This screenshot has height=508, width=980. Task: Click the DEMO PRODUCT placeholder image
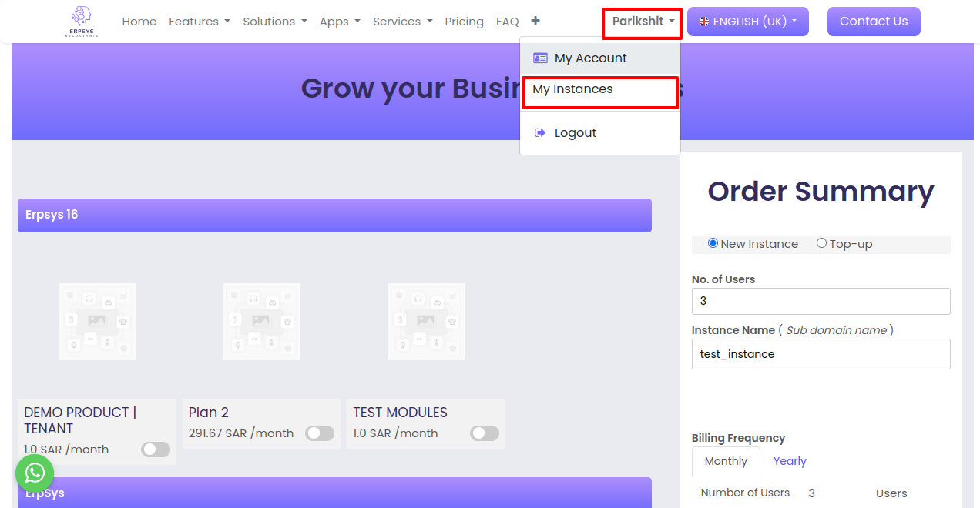click(x=97, y=322)
